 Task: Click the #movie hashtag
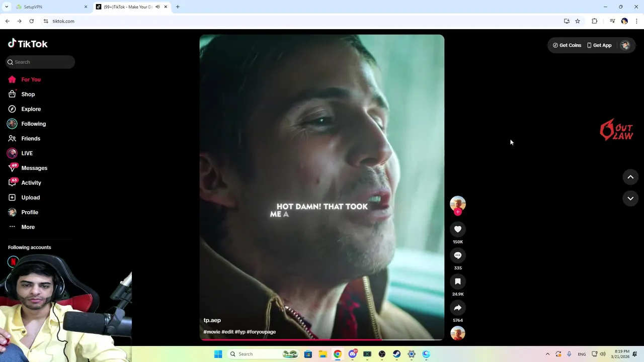[x=212, y=332]
